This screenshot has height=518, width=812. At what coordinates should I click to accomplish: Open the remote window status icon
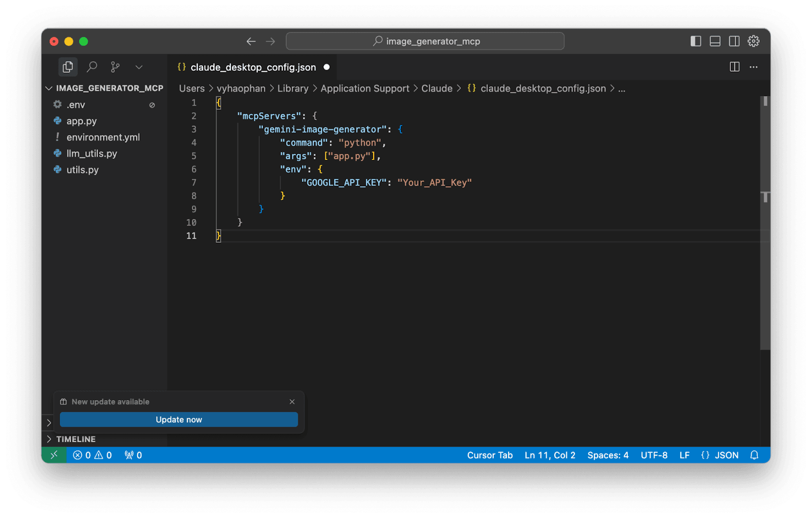pyautogui.click(x=54, y=455)
